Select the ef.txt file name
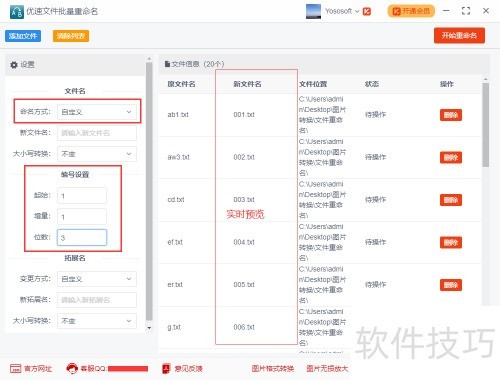 click(175, 242)
